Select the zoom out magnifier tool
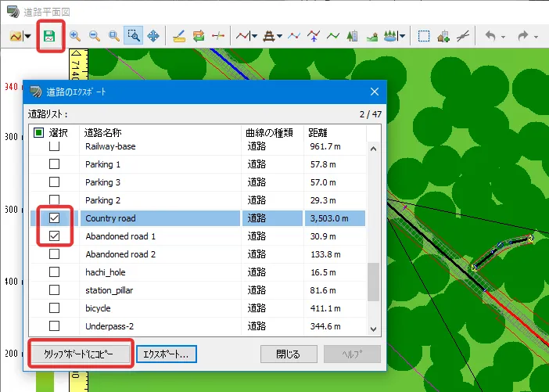The width and height of the screenshot is (549, 392). [x=95, y=36]
